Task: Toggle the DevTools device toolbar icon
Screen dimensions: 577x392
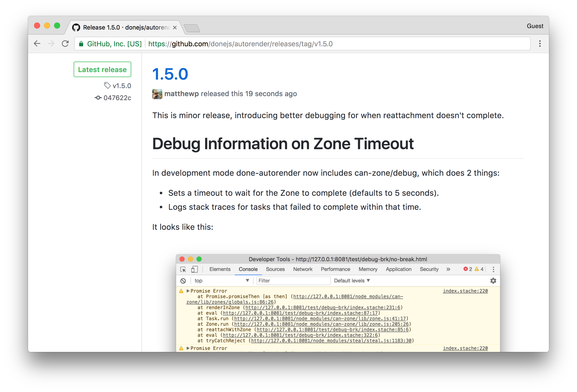Action: pos(194,269)
